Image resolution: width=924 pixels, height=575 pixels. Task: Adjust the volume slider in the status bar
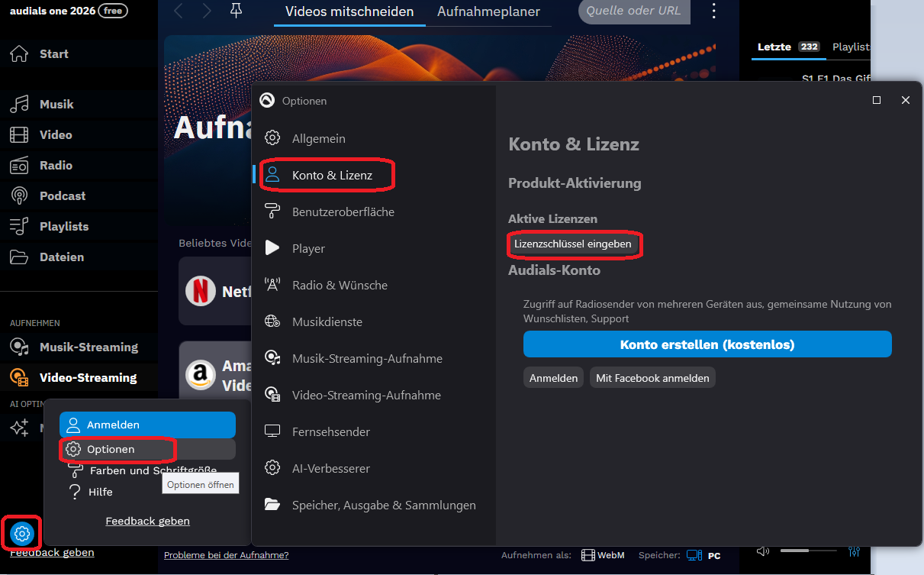[x=807, y=551]
